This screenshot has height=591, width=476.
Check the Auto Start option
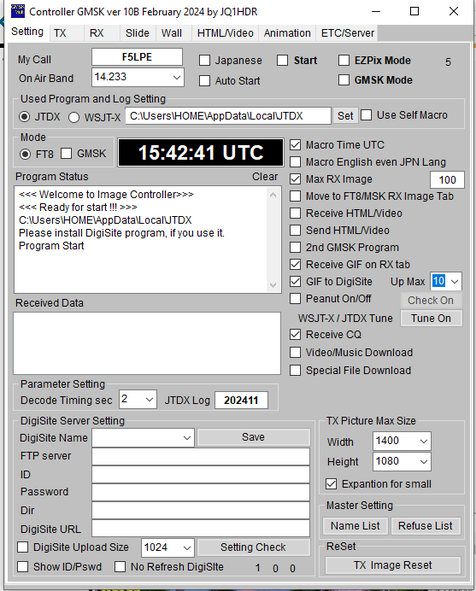pos(204,81)
